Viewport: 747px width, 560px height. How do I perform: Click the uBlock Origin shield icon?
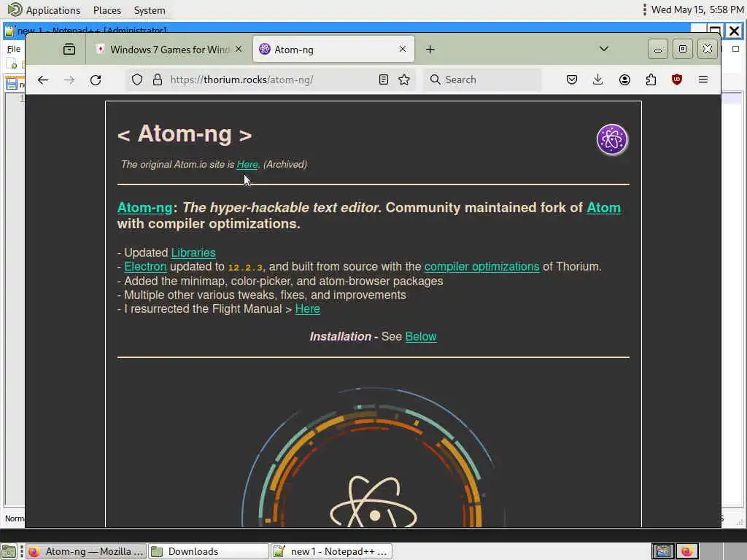(676, 79)
